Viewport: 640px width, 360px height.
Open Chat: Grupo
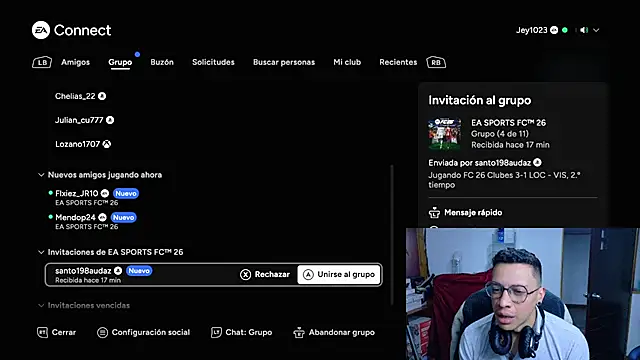[242, 333]
